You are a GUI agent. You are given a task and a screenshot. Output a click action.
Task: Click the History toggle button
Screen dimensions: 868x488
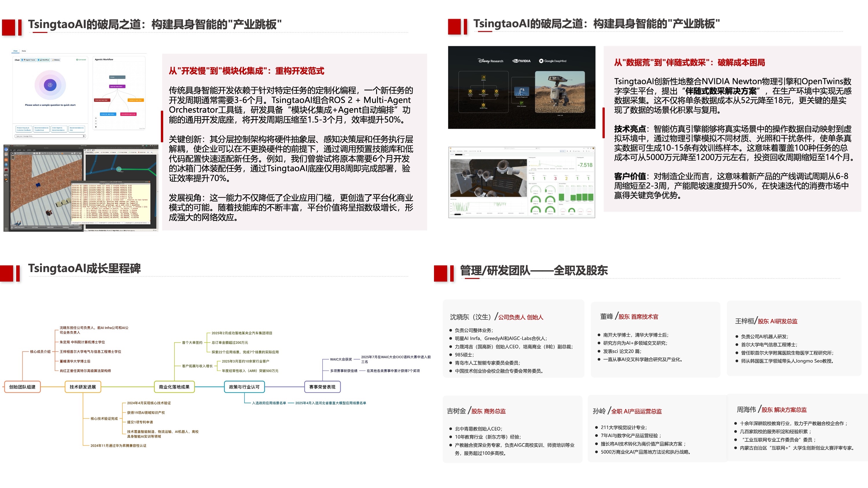coord(56,60)
